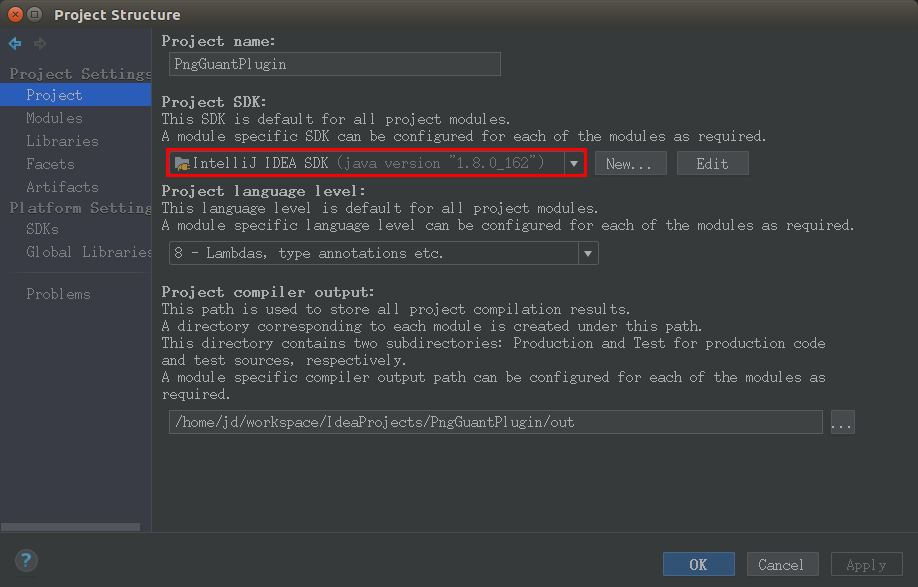Open the Libraries settings section
Screen dimensions: 918x587
click(x=62, y=141)
